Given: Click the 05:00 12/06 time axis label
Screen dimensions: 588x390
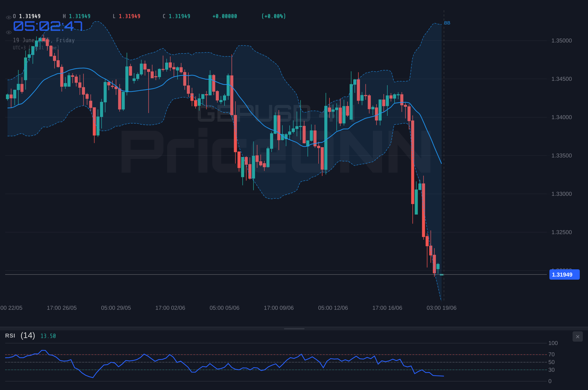Looking at the screenshot, I should (333, 308).
